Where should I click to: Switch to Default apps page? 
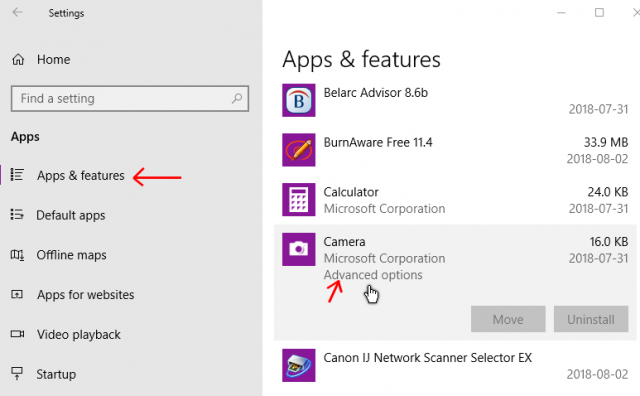(71, 215)
